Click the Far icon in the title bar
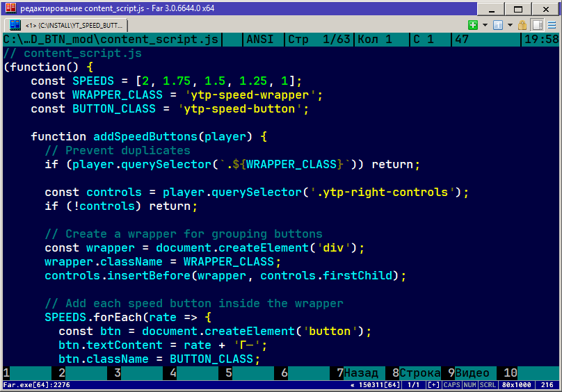 pos(10,8)
